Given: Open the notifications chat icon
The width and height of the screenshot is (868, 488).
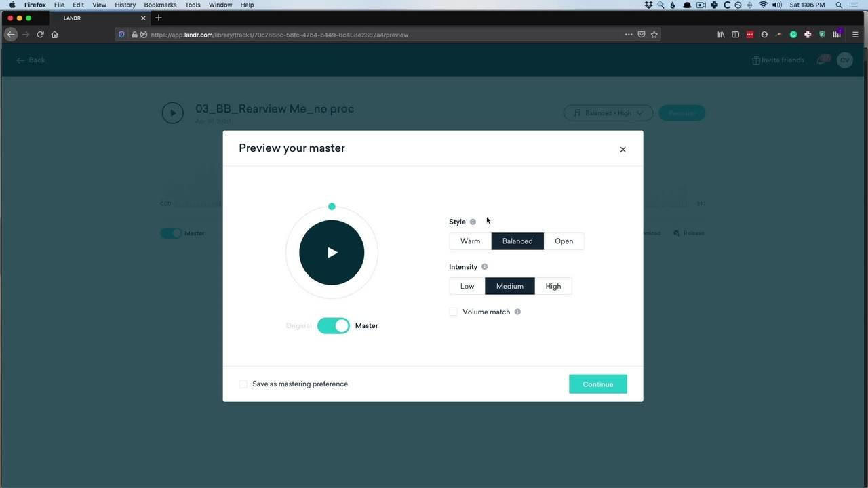Looking at the screenshot, I should 823,60.
